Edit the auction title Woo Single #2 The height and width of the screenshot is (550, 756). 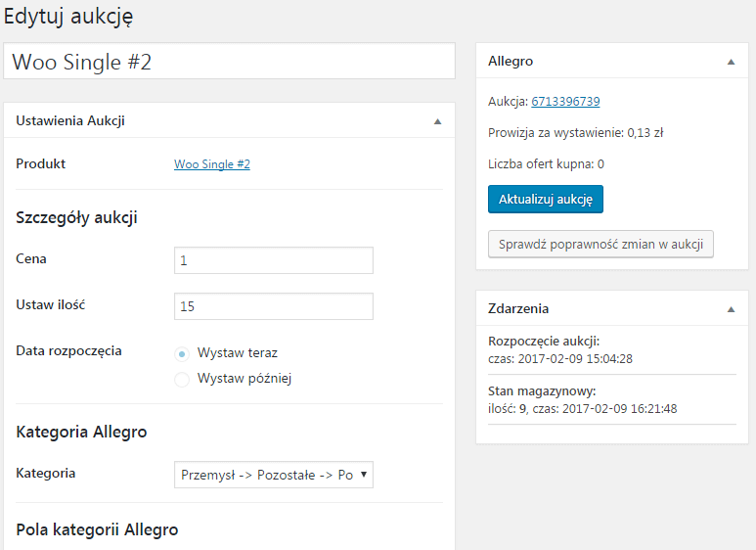[x=229, y=62]
